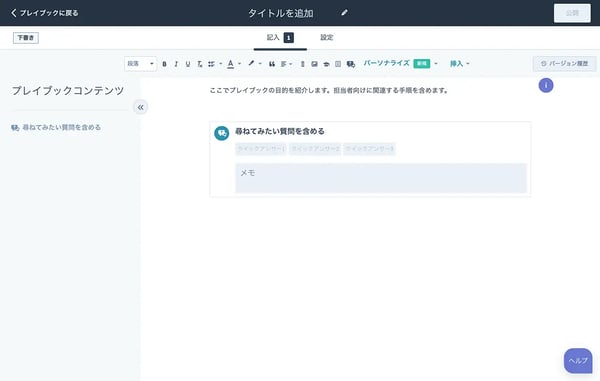Open バージョン履歴 version history
Image resolution: width=600 pixels, height=381 pixels.
coord(564,64)
